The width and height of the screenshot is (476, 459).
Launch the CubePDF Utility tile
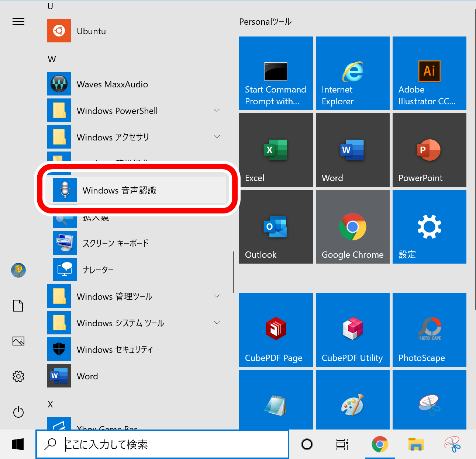click(x=353, y=330)
